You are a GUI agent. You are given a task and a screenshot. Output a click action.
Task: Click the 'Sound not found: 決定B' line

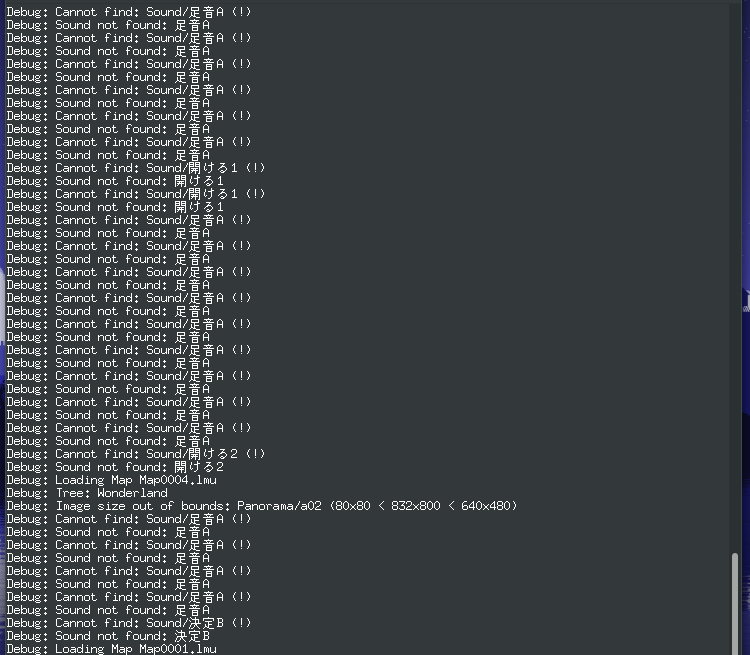coord(108,636)
